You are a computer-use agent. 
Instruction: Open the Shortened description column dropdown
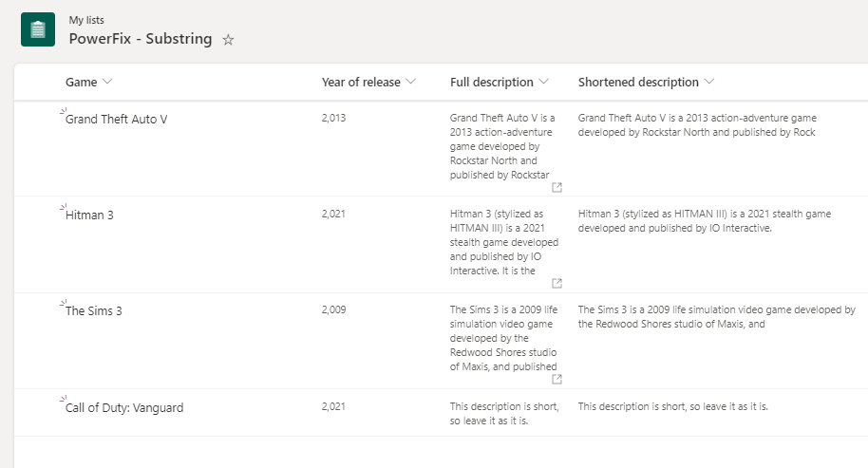click(709, 82)
